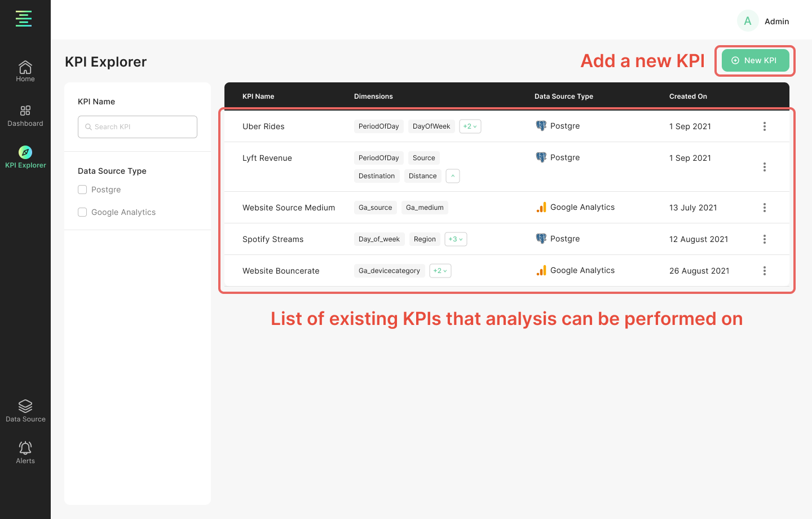
Task: Click Ga_devicecategory dimension tag
Action: coord(390,271)
